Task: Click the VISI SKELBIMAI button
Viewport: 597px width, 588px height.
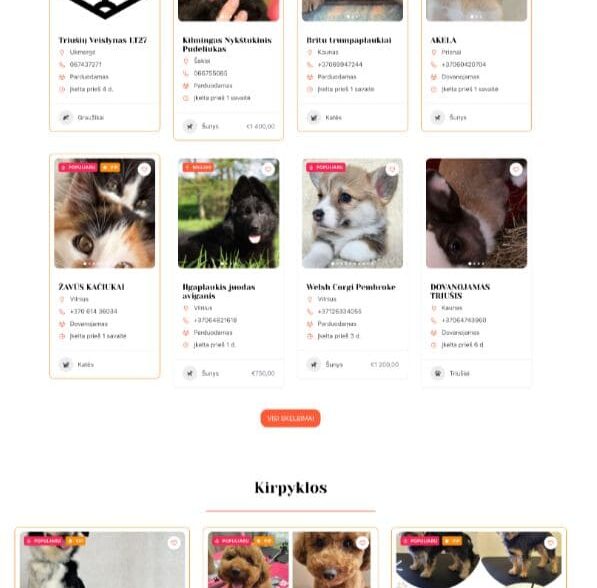Action: click(x=291, y=419)
